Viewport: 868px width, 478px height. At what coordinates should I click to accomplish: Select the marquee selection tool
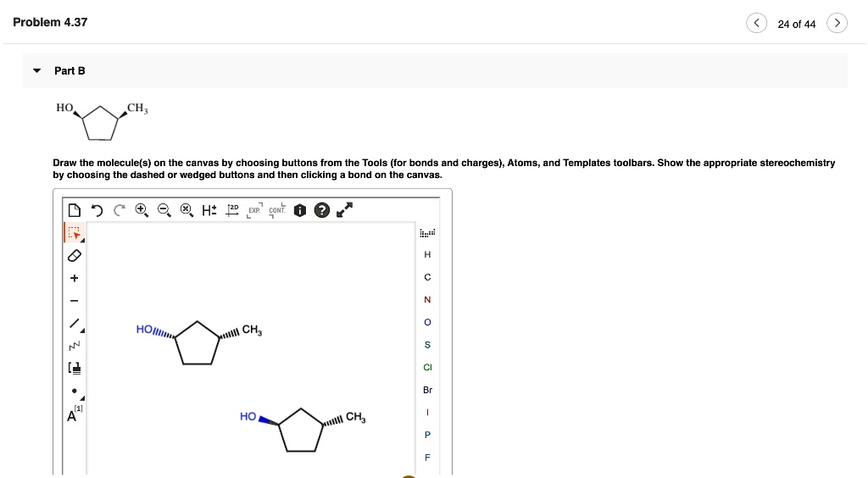[x=75, y=233]
